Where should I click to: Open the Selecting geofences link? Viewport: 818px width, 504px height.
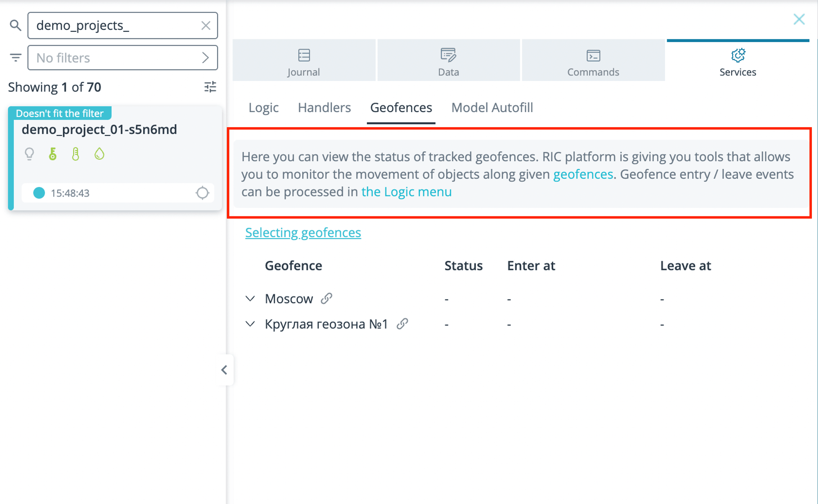(303, 232)
